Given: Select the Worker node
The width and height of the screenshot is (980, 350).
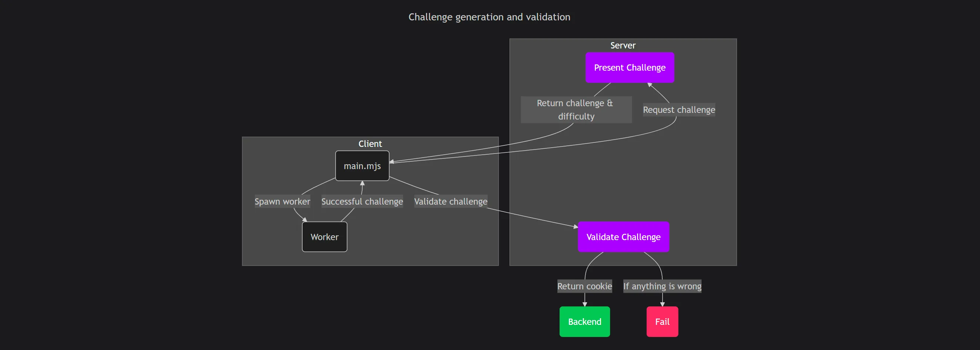Looking at the screenshot, I should (x=324, y=237).
